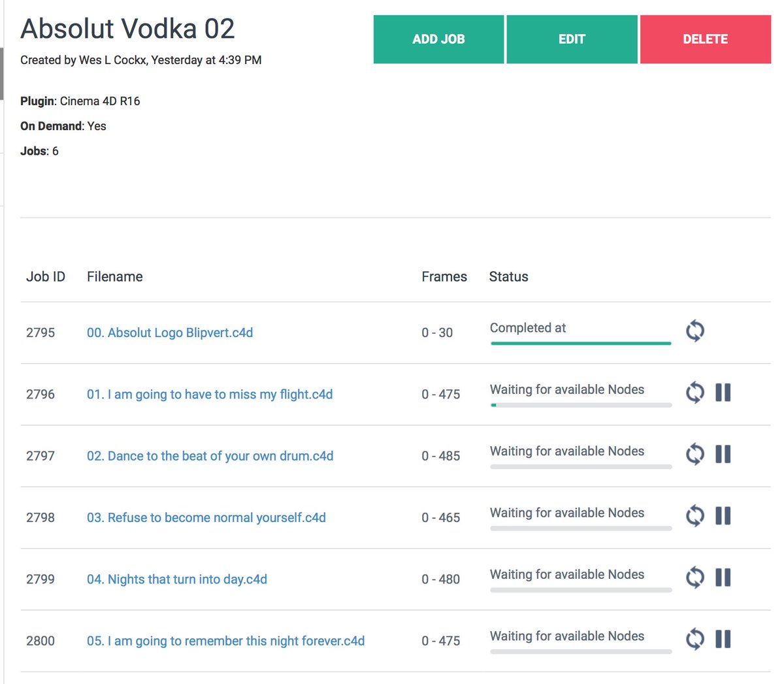
Task: Click progress bar of job 2800
Action: click(581, 651)
